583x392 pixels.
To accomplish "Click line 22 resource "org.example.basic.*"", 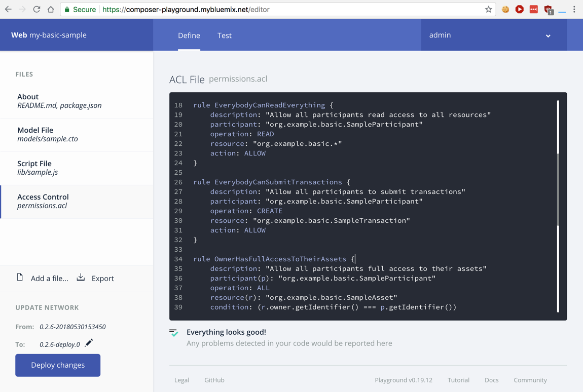I will 276,143.
